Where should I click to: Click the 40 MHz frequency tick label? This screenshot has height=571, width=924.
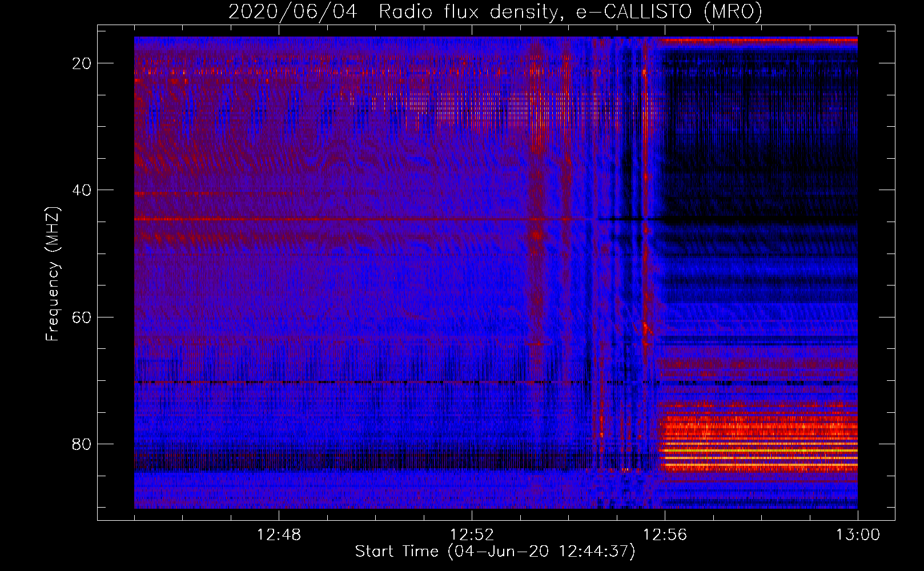(82, 190)
